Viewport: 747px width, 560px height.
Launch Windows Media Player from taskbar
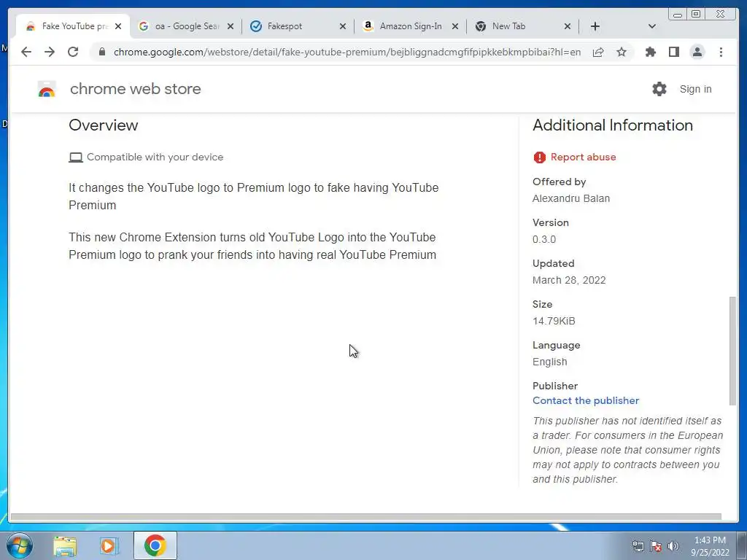(x=109, y=545)
